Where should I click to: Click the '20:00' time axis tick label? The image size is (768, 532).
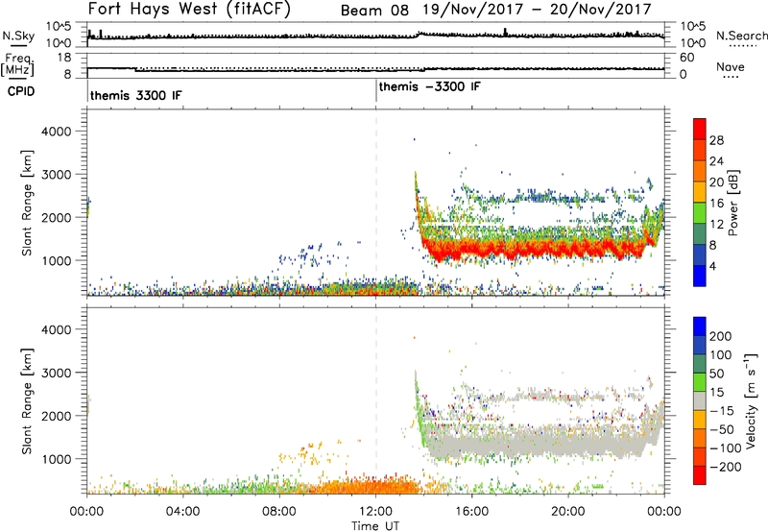pyautogui.click(x=568, y=512)
